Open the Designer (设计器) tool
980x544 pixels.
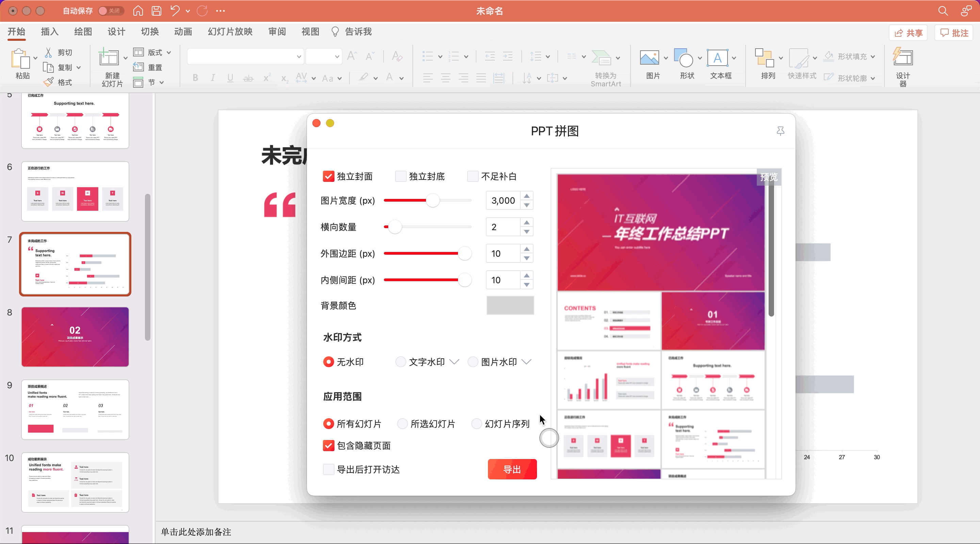pos(903,58)
